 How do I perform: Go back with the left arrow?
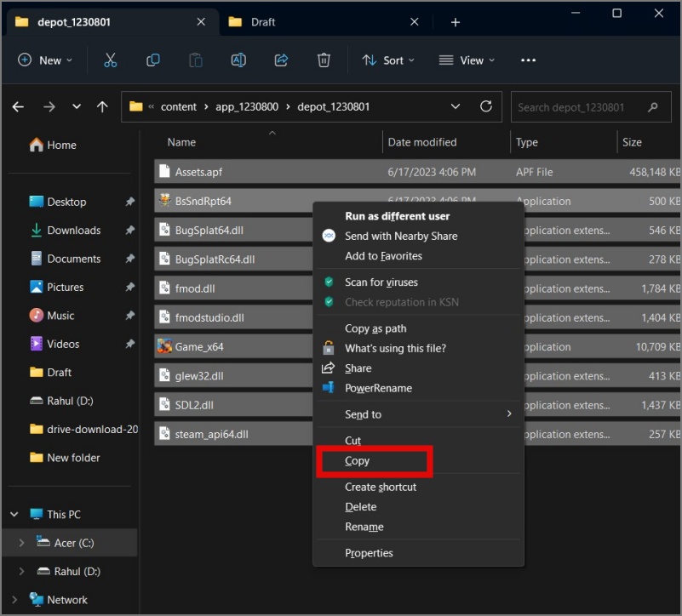click(x=18, y=106)
